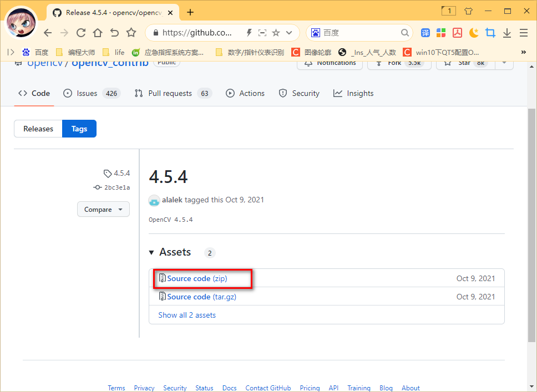Open commit 2bc3e1a

point(112,187)
